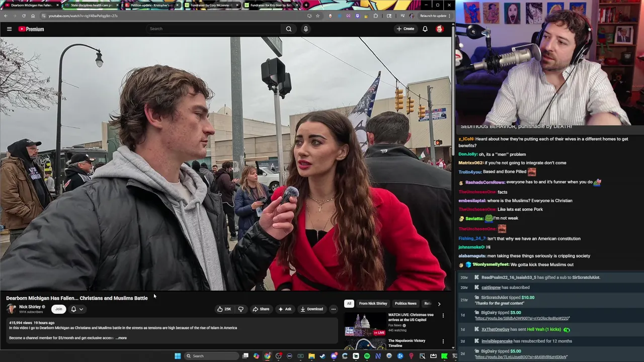Switch to the Petition update tab
Viewport: 644px width, 362px height.
pos(151,5)
